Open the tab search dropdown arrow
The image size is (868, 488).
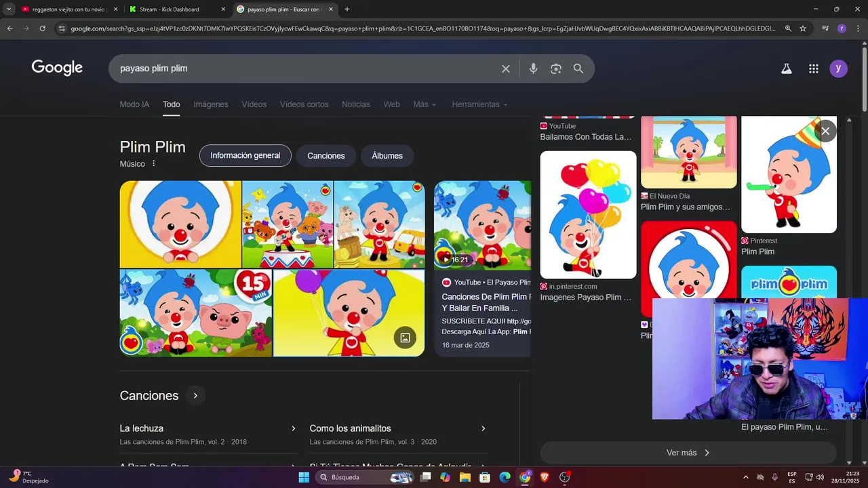pyautogui.click(x=9, y=9)
